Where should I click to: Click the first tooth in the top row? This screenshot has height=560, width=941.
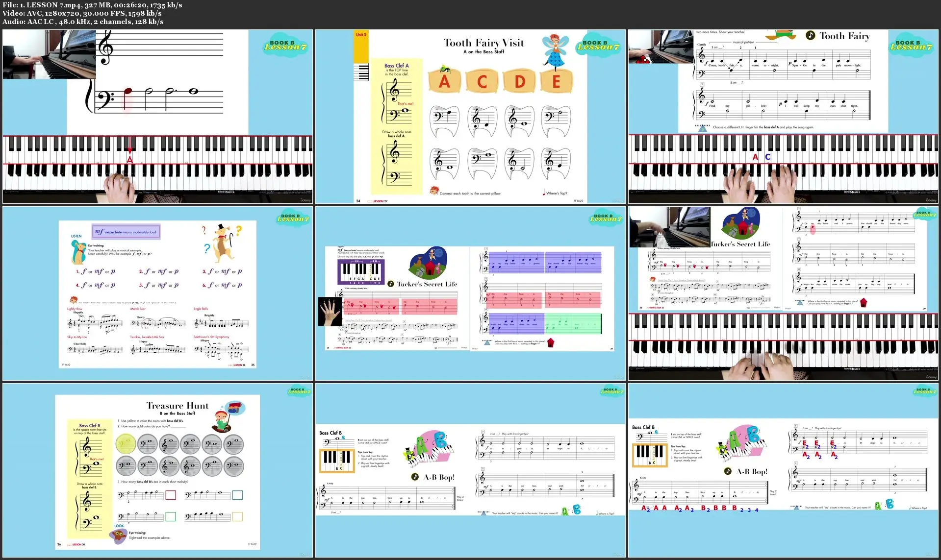click(445, 121)
